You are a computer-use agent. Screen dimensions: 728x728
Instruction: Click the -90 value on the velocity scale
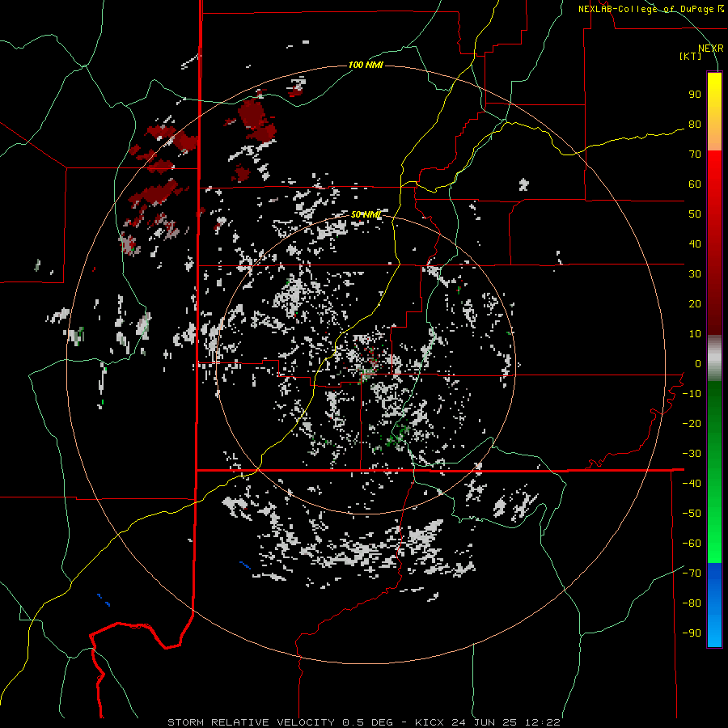[x=692, y=633]
